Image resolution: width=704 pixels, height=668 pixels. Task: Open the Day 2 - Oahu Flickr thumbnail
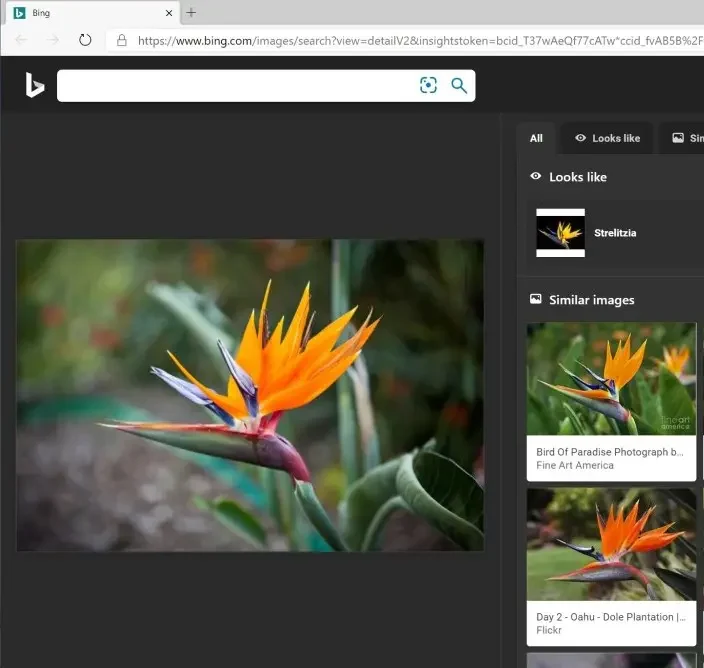pos(611,544)
